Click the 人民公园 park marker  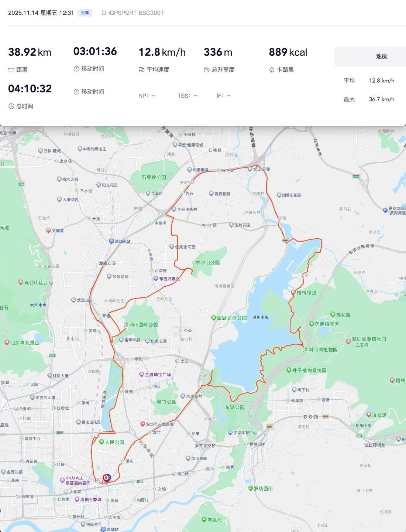pos(101,442)
